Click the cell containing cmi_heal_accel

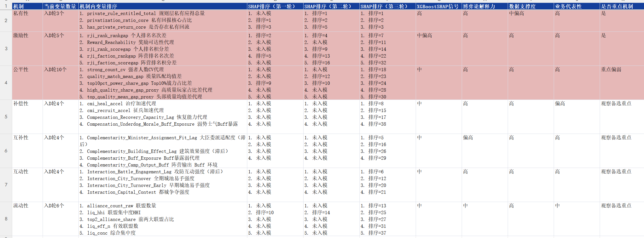click(163, 117)
